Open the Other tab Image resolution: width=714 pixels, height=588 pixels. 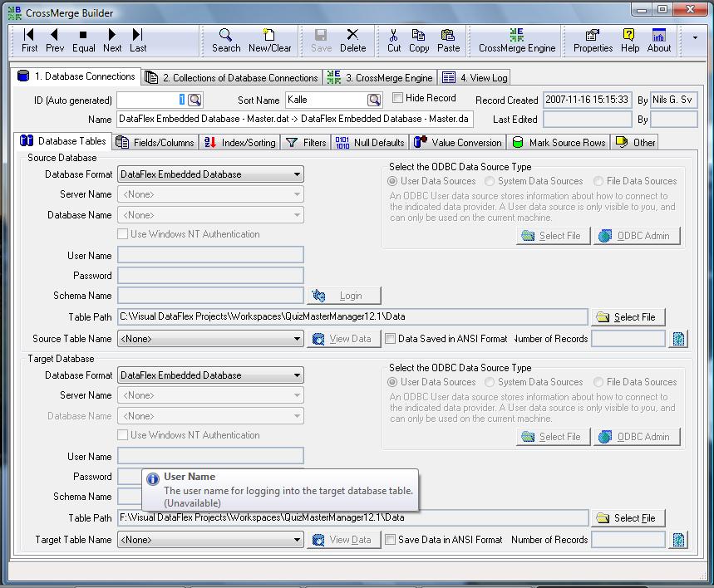pyautogui.click(x=635, y=143)
